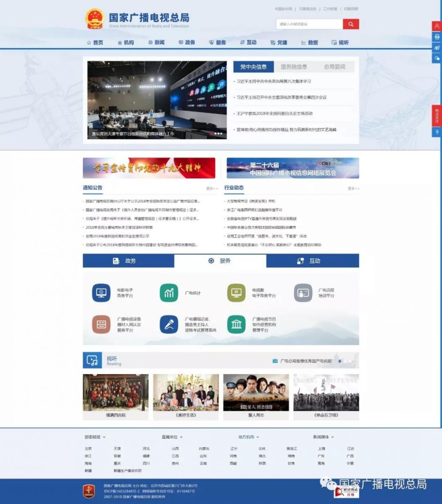Screen dimensions: 442x504
Task: Open the 2018年全国主要城市秋季卫星日凌 notice
Action: [119, 227]
